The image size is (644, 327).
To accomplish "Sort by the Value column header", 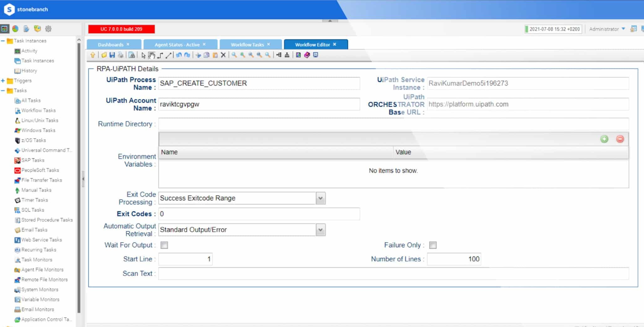I will pyautogui.click(x=511, y=152).
